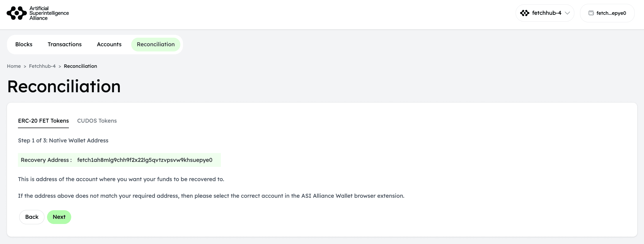Click the fetchhub-4 network icon

click(525, 13)
